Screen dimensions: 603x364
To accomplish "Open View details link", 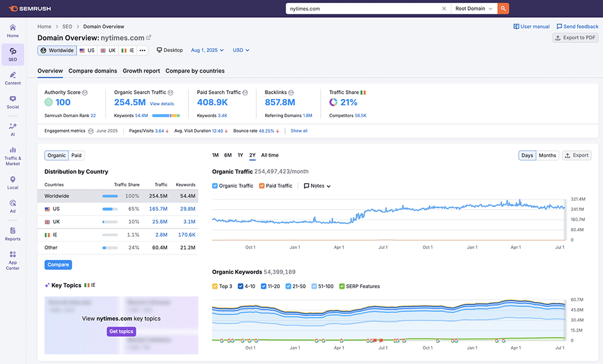I will click(162, 104).
